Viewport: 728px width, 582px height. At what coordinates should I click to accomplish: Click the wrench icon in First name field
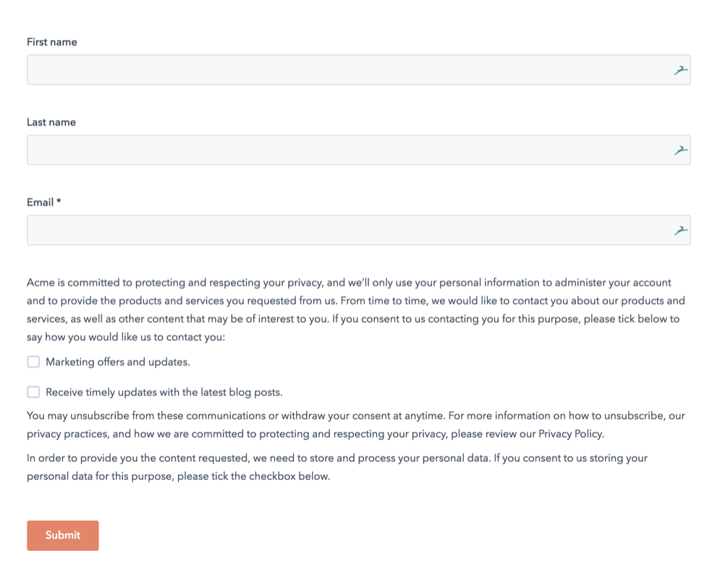681,69
